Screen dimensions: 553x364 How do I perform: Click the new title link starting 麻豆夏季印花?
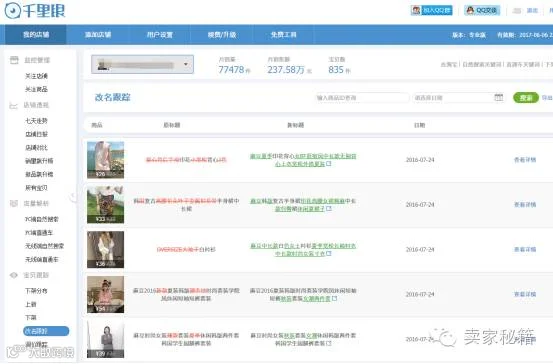tap(303, 160)
